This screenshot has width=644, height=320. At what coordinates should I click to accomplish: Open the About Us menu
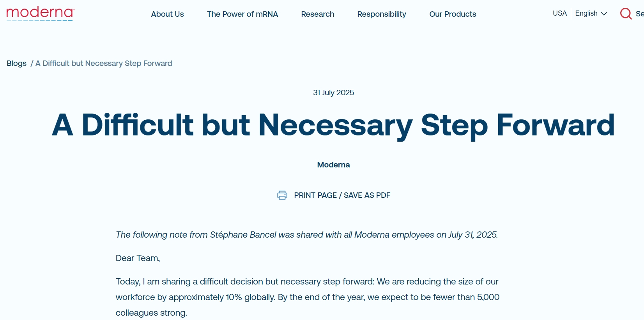tap(167, 14)
